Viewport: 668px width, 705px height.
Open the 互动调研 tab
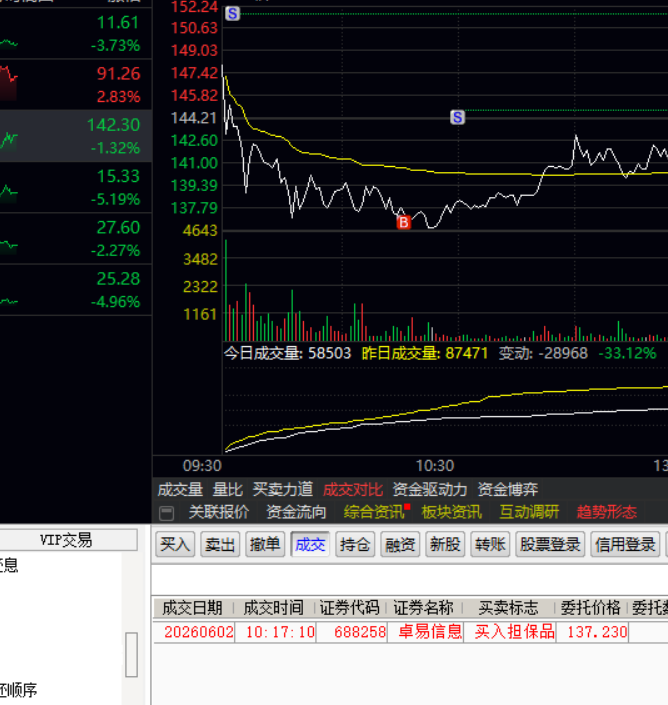529,512
